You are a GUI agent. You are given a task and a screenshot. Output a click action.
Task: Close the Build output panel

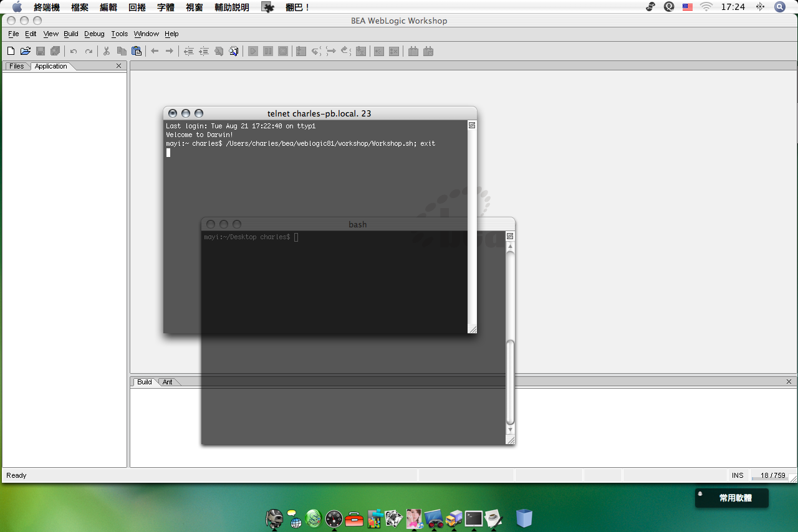pyautogui.click(x=789, y=381)
